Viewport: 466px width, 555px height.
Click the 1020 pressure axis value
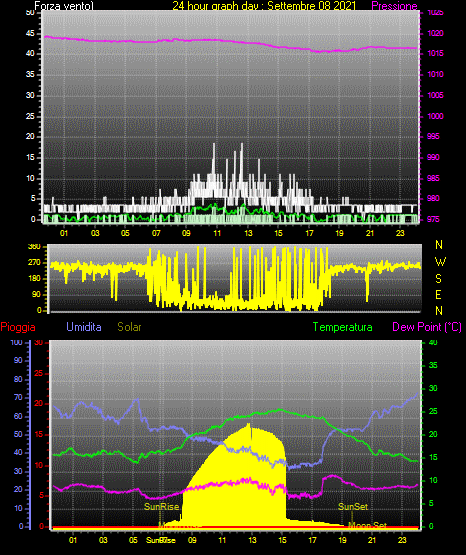tap(435, 33)
